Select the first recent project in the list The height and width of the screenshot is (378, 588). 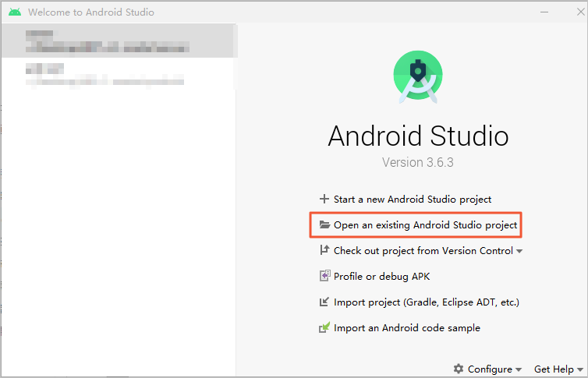pyautogui.click(x=119, y=41)
